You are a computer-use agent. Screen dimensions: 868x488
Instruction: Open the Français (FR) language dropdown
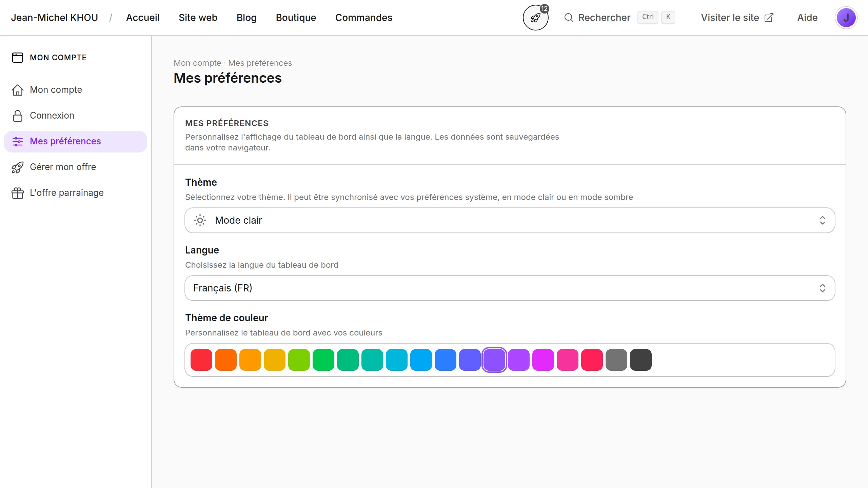point(510,288)
